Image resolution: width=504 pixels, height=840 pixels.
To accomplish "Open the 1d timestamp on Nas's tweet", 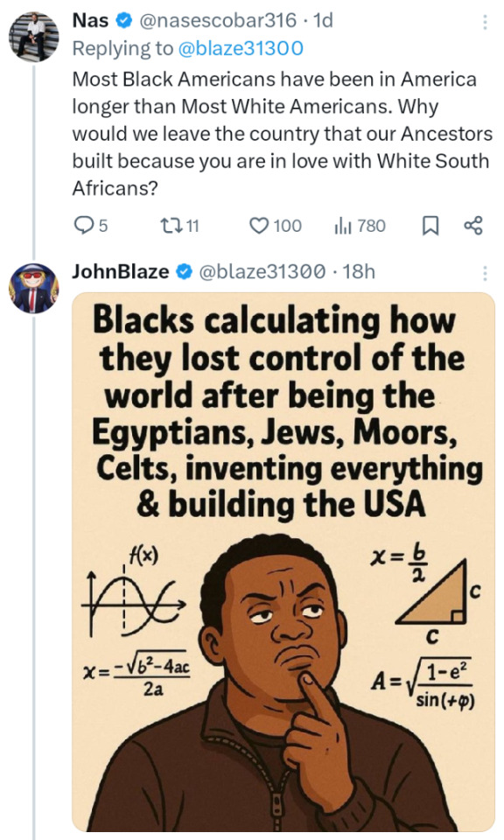I will click(x=323, y=20).
